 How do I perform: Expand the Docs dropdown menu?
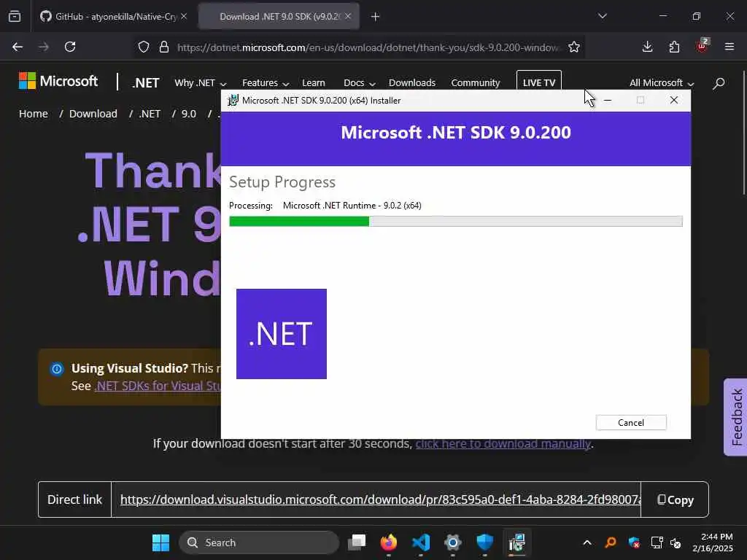(x=360, y=83)
